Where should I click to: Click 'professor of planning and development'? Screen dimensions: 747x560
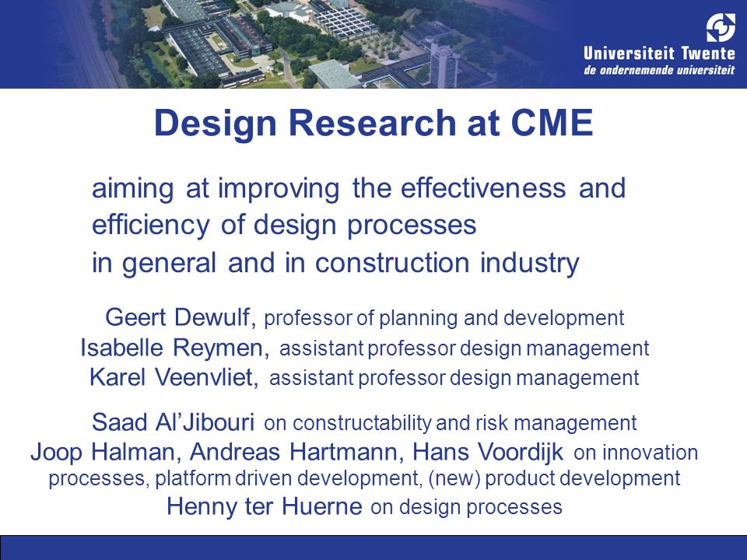444,319
